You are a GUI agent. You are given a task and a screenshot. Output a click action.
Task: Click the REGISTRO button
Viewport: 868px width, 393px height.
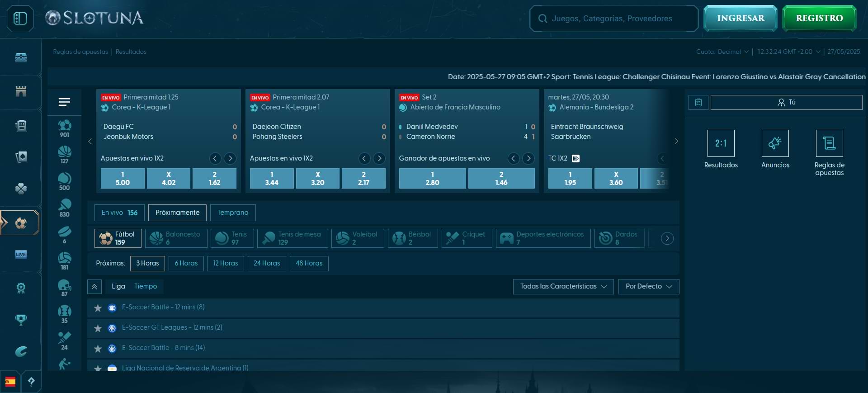point(819,19)
